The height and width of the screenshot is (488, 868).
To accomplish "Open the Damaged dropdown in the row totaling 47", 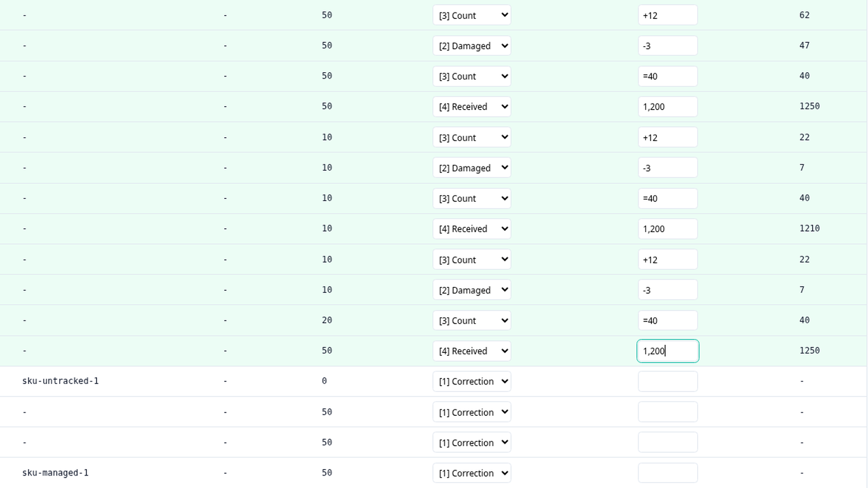I will tap(471, 46).
